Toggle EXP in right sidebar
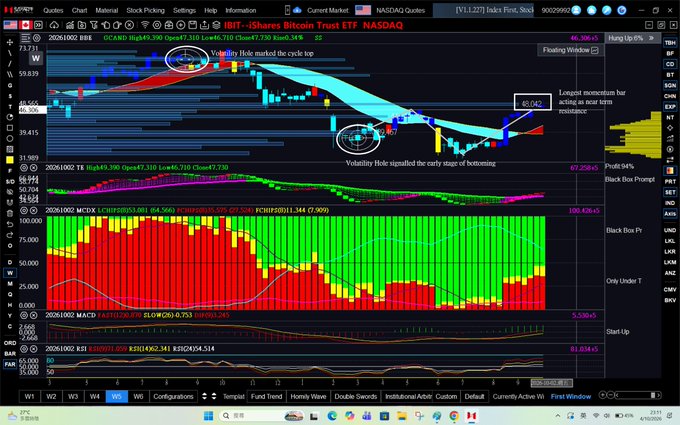 tap(670, 107)
